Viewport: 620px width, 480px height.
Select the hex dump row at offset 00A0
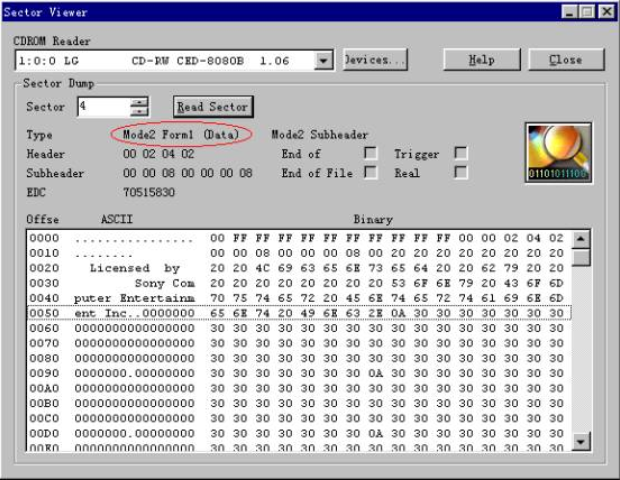click(x=299, y=388)
